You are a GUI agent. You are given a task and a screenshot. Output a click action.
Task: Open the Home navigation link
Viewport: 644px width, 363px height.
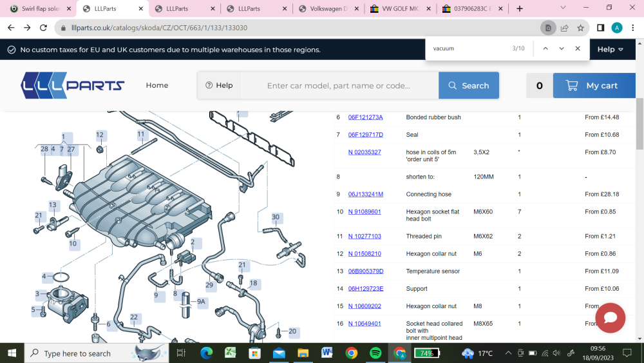157,85
